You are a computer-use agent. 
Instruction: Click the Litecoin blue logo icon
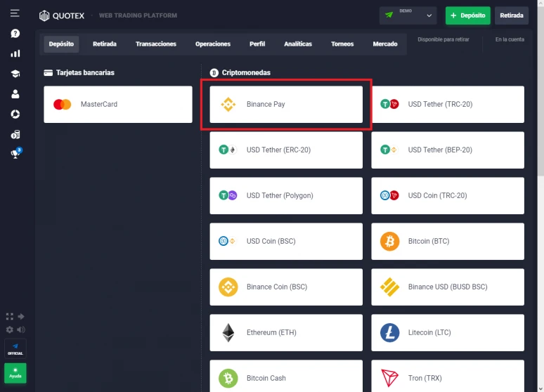point(389,332)
